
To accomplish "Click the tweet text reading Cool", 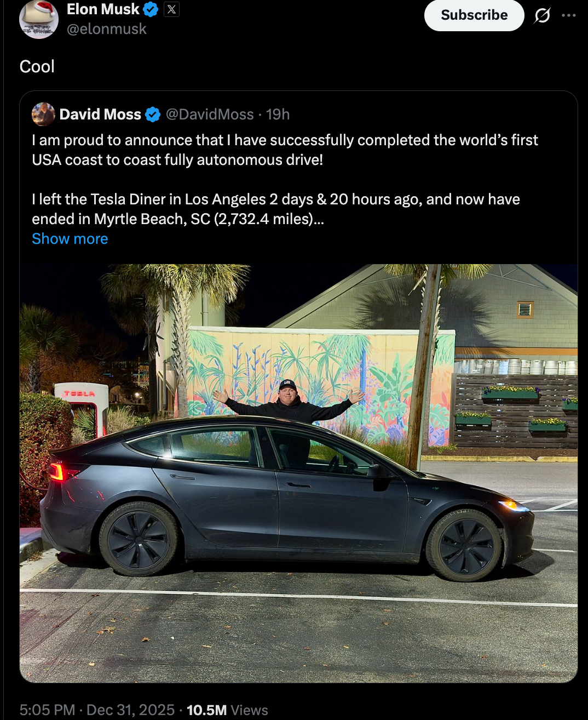I will click(x=36, y=66).
